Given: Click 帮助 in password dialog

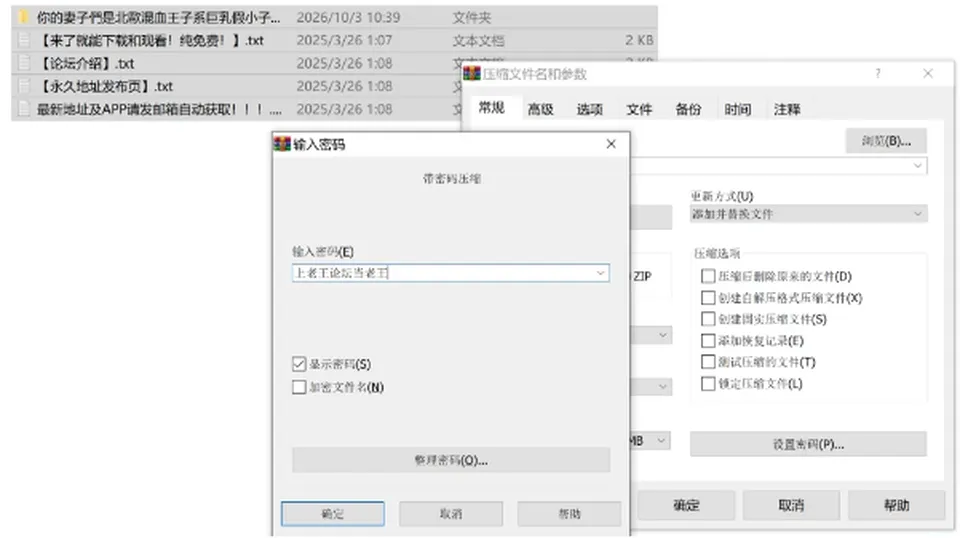Looking at the screenshot, I should tap(569, 514).
